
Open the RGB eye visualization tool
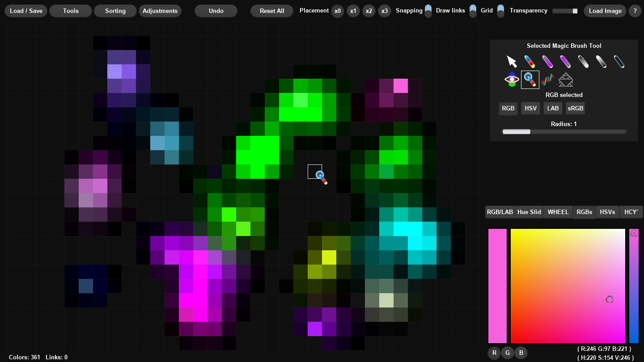point(511,80)
